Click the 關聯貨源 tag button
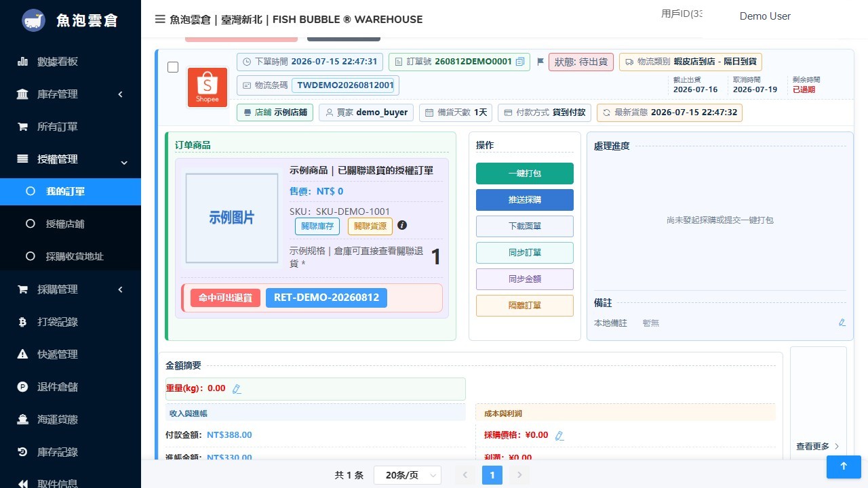The image size is (868, 488). (x=370, y=226)
